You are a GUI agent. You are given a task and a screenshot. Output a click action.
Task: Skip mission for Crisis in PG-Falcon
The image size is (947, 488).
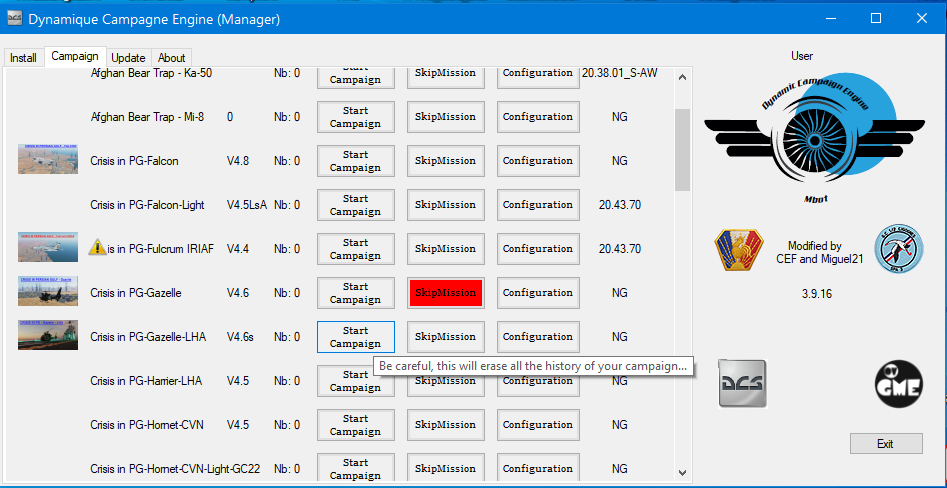[x=446, y=161]
